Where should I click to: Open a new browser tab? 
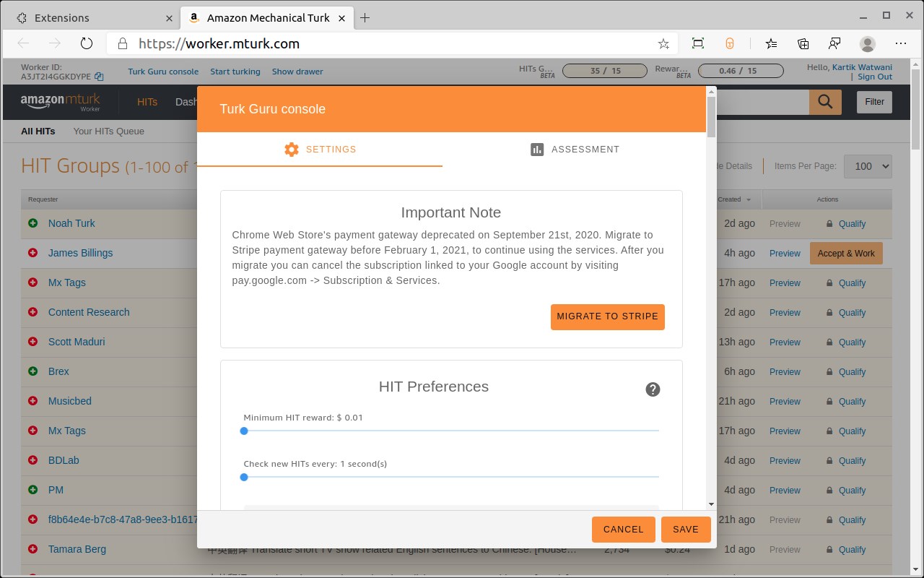point(365,18)
